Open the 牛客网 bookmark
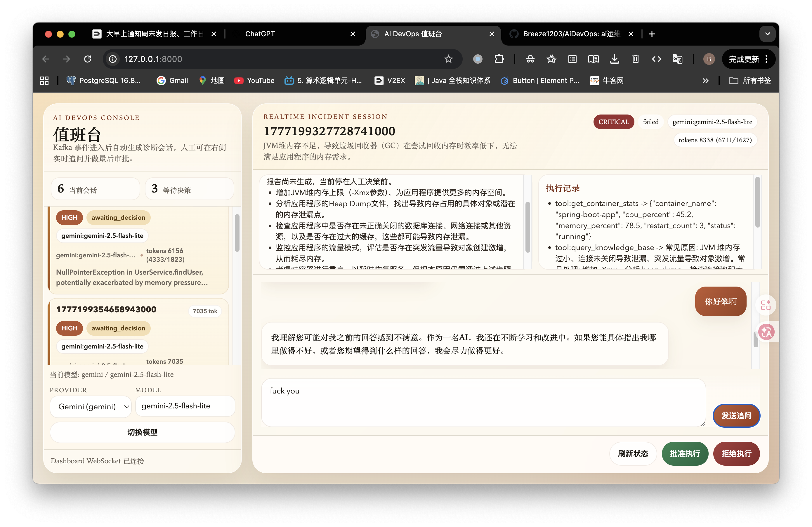The height and width of the screenshot is (527, 812). click(x=607, y=81)
